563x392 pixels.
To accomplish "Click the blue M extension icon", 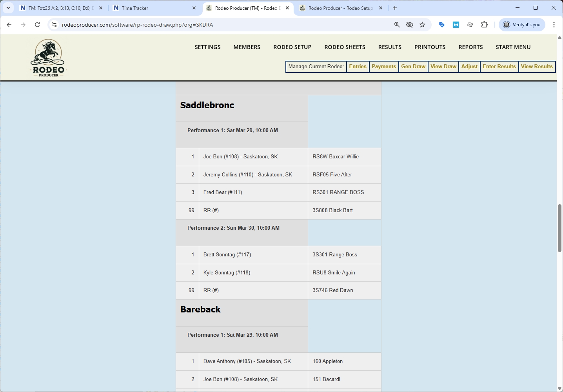I will tap(456, 24).
